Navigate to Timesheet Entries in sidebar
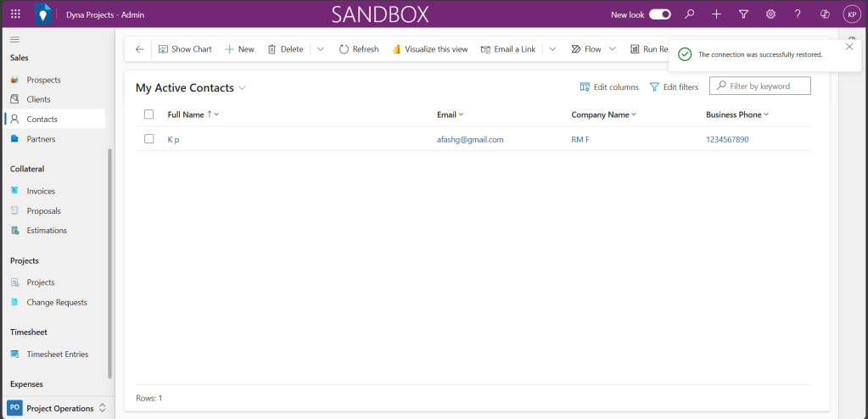This screenshot has width=868, height=419. [x=57, y=355]
